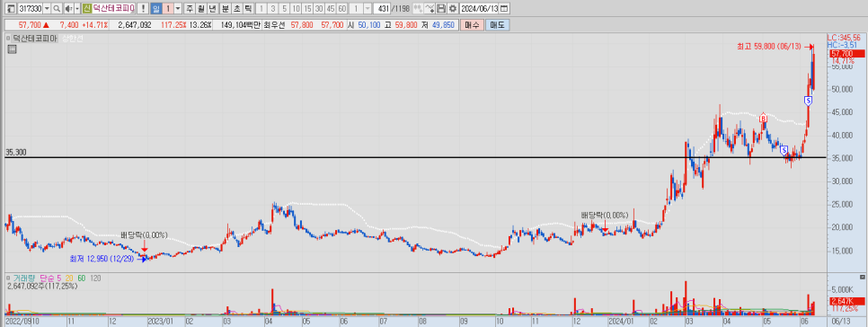The height and width of the screenshot is (327, 868).
Task: Open the chart settings gear icon
Action: coord(453,9)
